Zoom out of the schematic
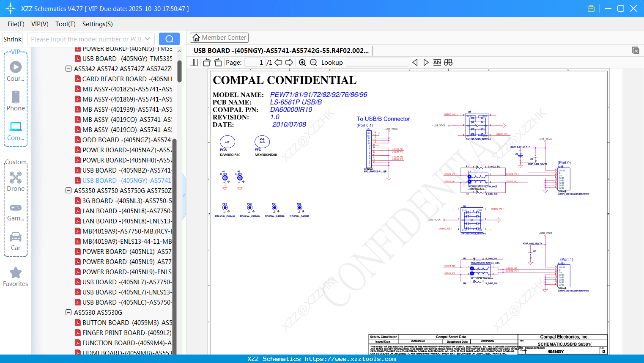The width and height of the screenshot is (644, 363). click(x=313, y=62)
